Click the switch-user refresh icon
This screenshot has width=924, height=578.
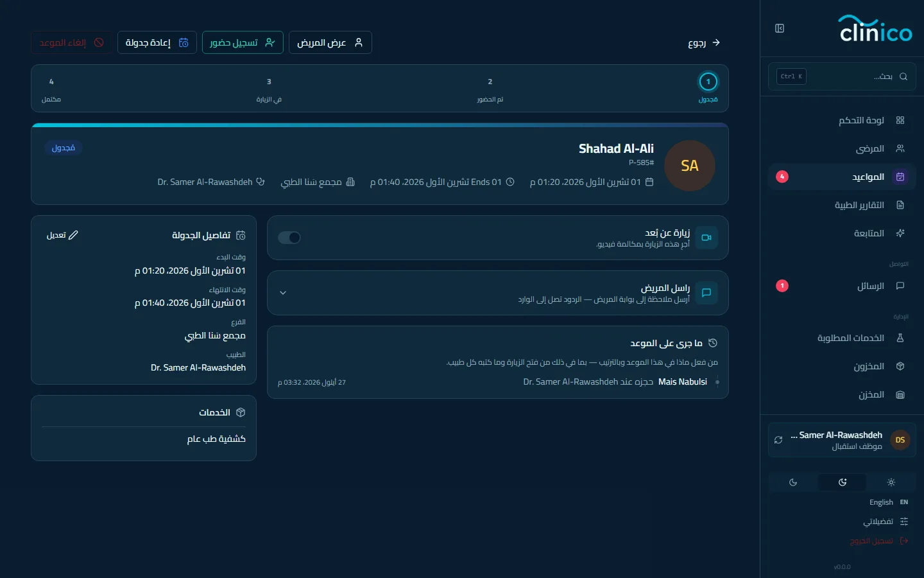(x=778, y=440)
